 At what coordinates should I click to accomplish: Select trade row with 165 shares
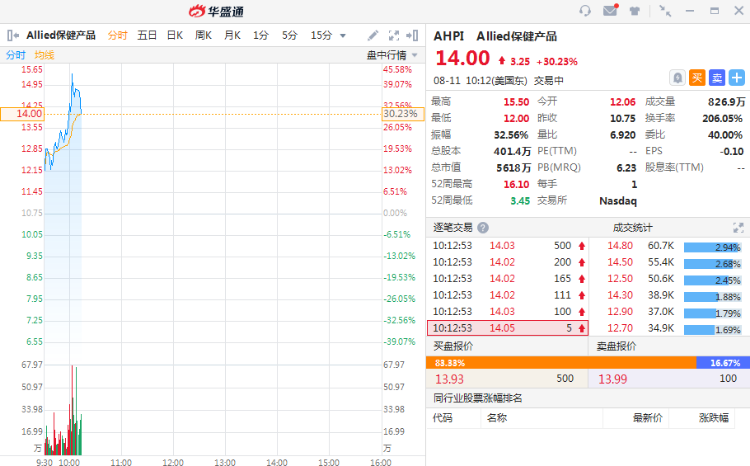(507, 278)
